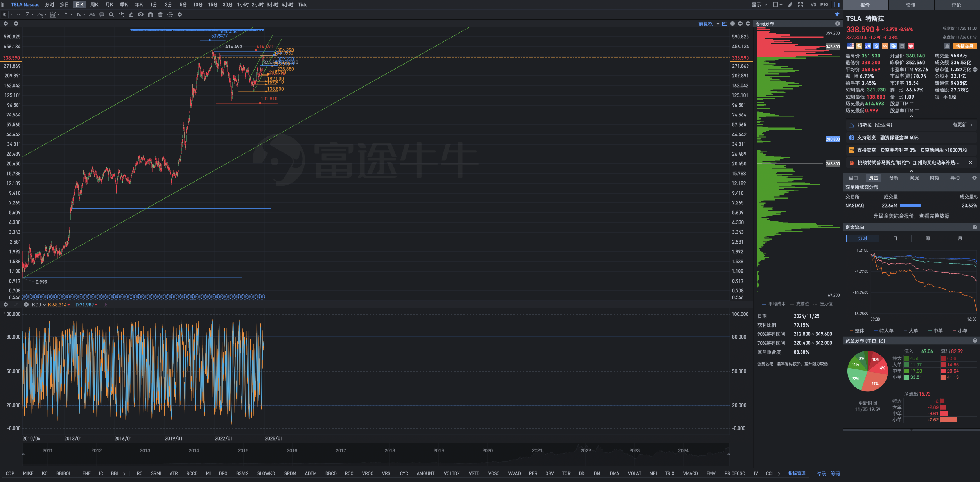This screenshot has height=482, width=980.
Task: Open polygon tool dropdown arrow
Action: [x=32, y=15]
